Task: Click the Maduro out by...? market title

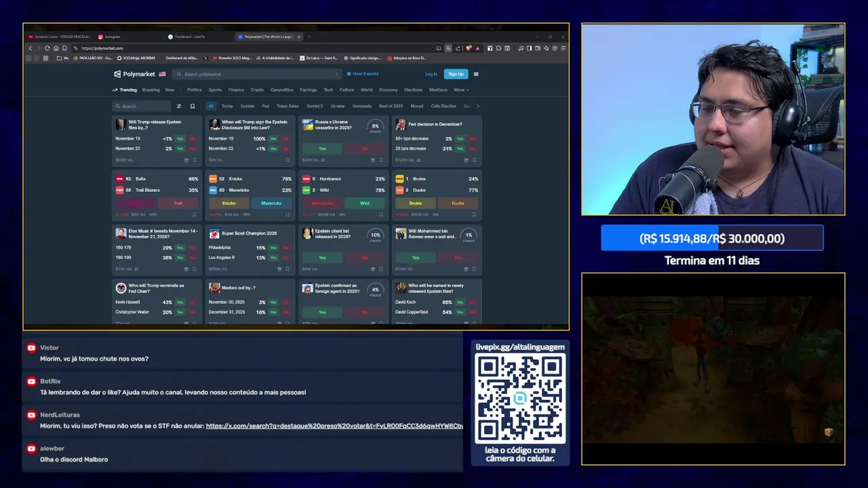Action: [238, 288]
